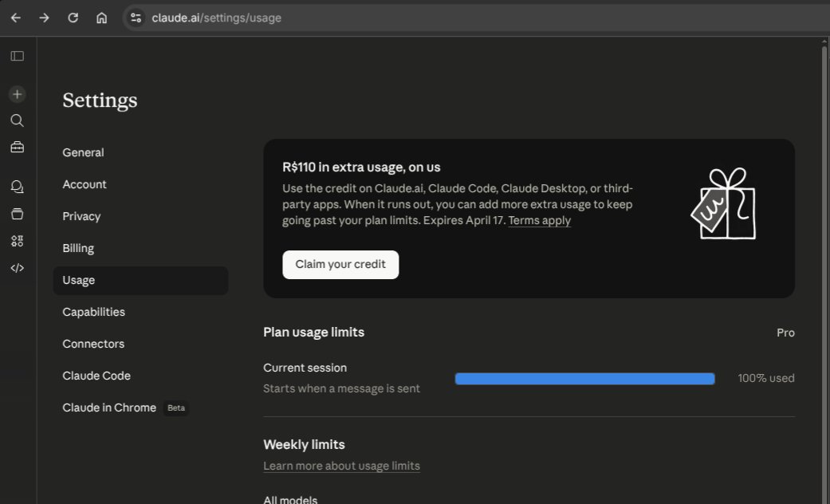The height and width of the screenshot is (504, 830).
Task: Go forward with the browser forward arrow
Action: pyautogui.click(x=45, y=18)
